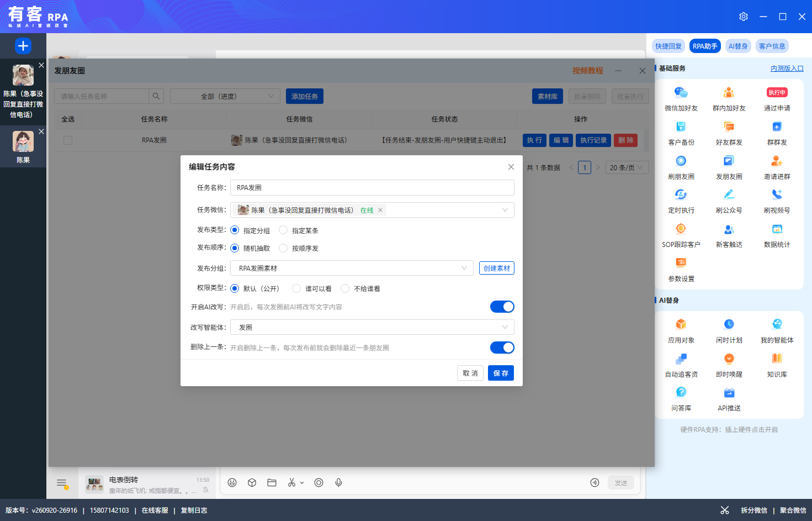The width and height of the screenshot is (812, 521).
Task: Open the 群群发 tool
Action: pos(777,133)
